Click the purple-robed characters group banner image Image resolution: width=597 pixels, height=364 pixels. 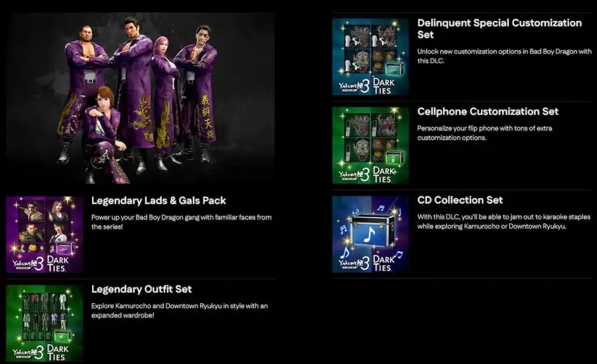coord(140,99)
